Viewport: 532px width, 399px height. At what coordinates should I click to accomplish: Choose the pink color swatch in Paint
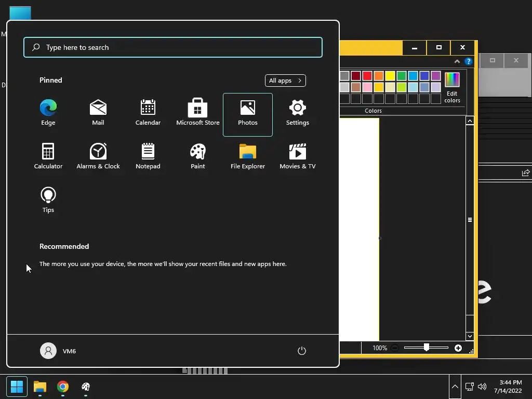click(x=367, y=87)
